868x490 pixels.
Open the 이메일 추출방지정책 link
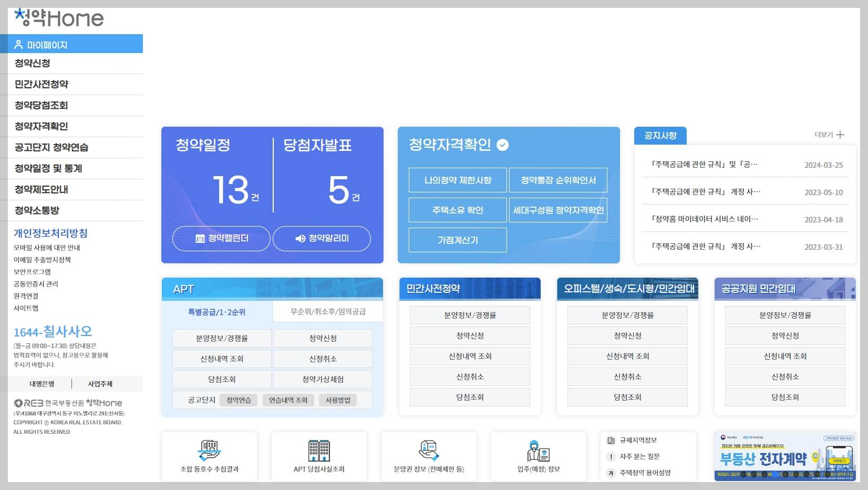point(42,260)
